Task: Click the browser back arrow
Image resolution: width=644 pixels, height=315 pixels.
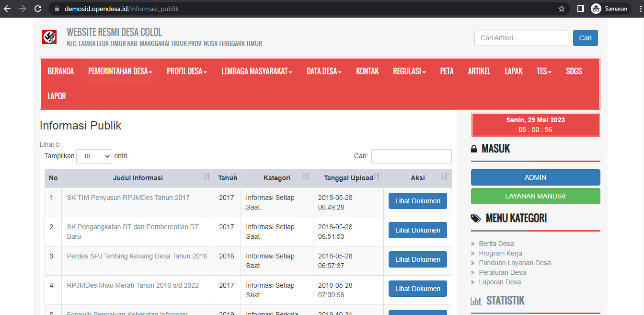Action: (7, 8)
